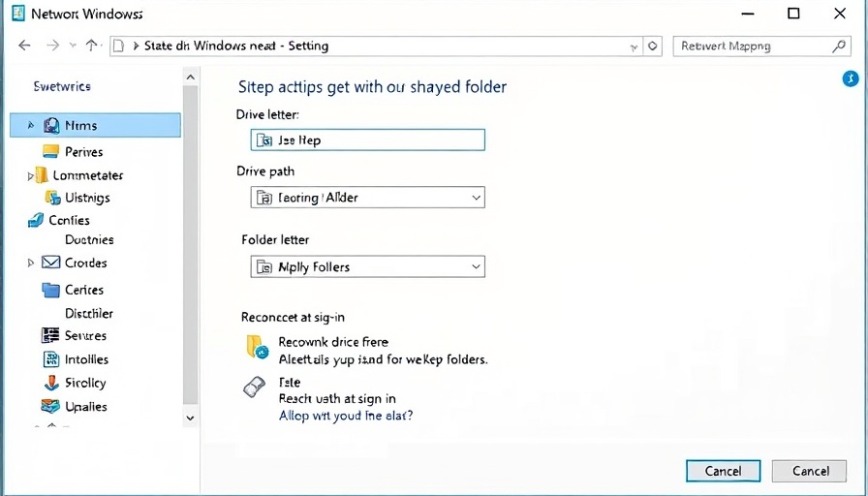Image resolution: width=868 pixels, height=496 pixels.
Task: Click the back arrow in the navigation bar
Action: pos(24,46)
